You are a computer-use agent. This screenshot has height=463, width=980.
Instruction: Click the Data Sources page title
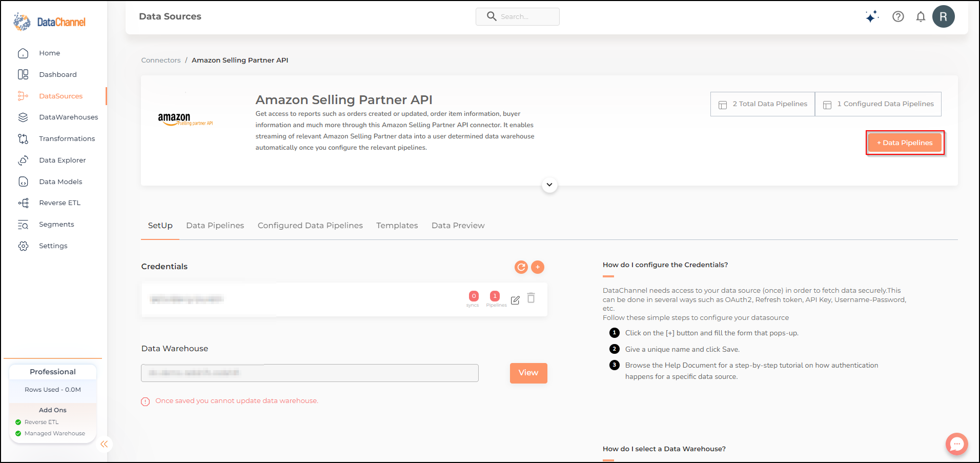coord(170,16)
